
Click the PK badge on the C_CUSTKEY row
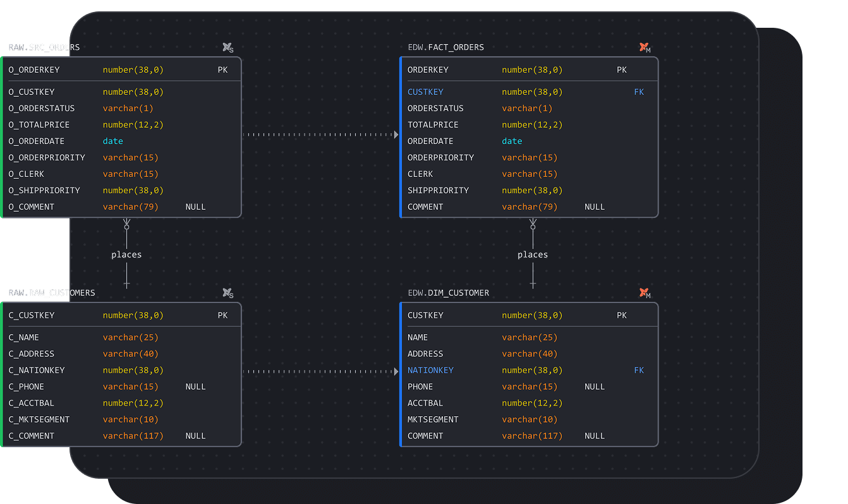coord(222,315)
